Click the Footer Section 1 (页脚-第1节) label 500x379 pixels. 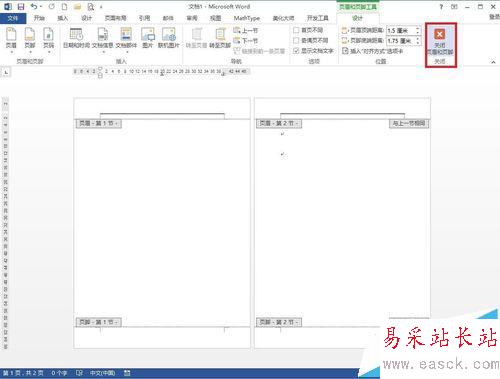(x=99, y=322)
